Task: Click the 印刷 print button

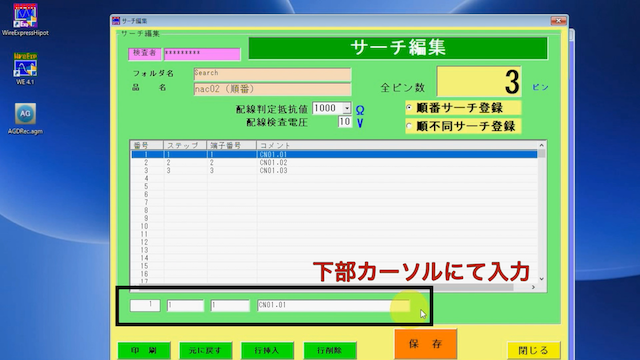Action: tap(144, 350)
